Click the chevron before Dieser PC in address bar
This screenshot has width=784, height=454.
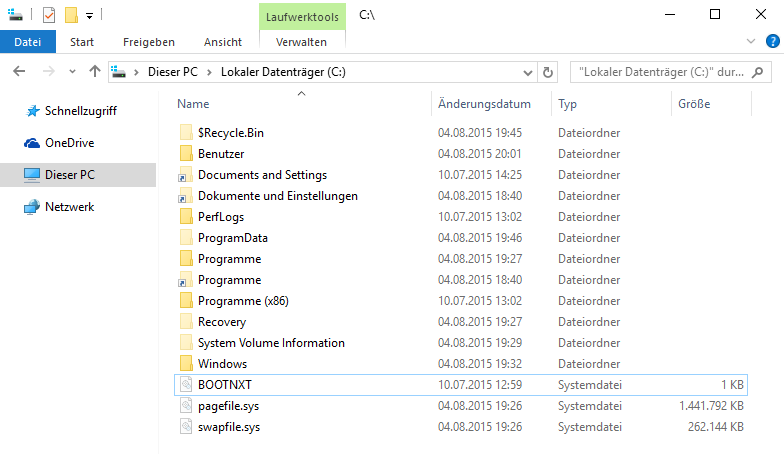(136, 72)
